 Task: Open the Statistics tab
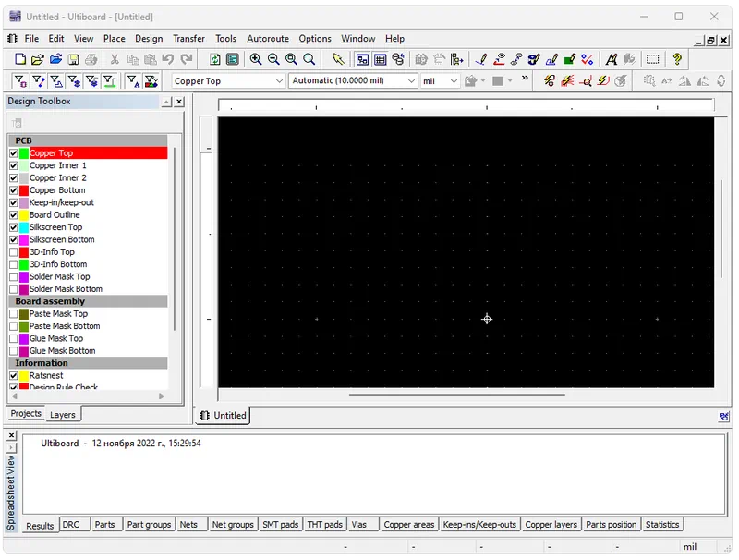662,525
